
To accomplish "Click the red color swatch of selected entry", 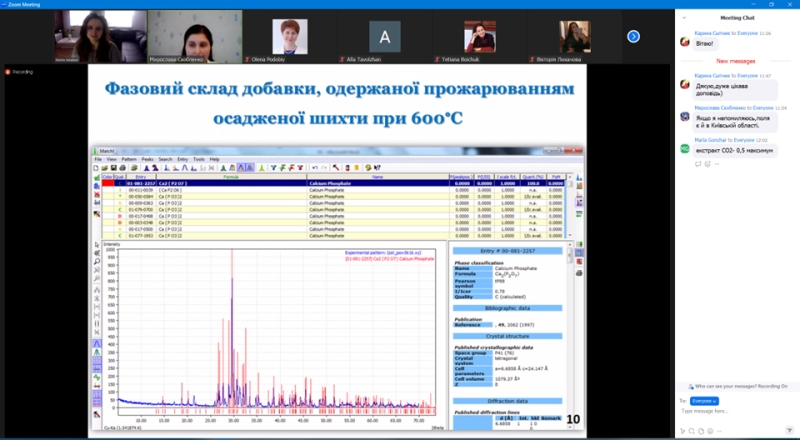I will click(x=108, y=183).
